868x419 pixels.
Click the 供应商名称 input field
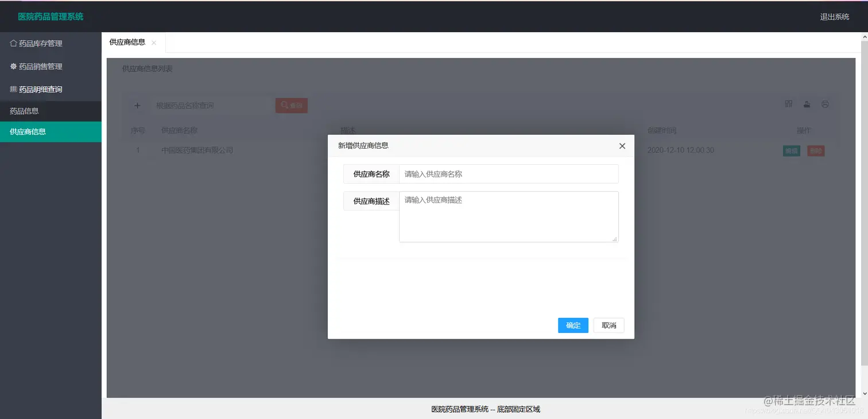point(509,174)
